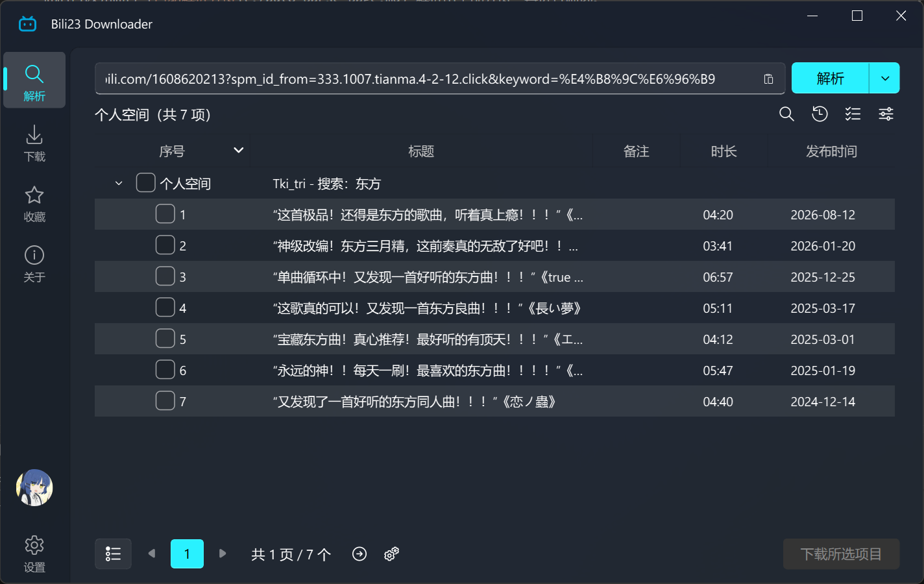924x584 pixels.
Task: Select the checkbox for item 3
Action: [165, 276]
